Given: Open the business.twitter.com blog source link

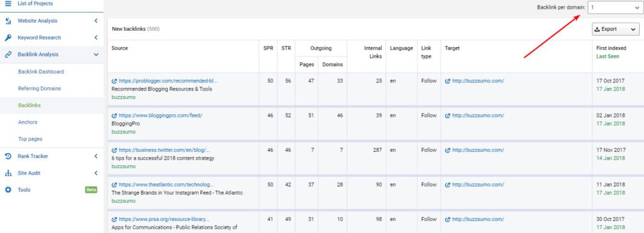Looking at the screenshot, I should click(164, 150).
